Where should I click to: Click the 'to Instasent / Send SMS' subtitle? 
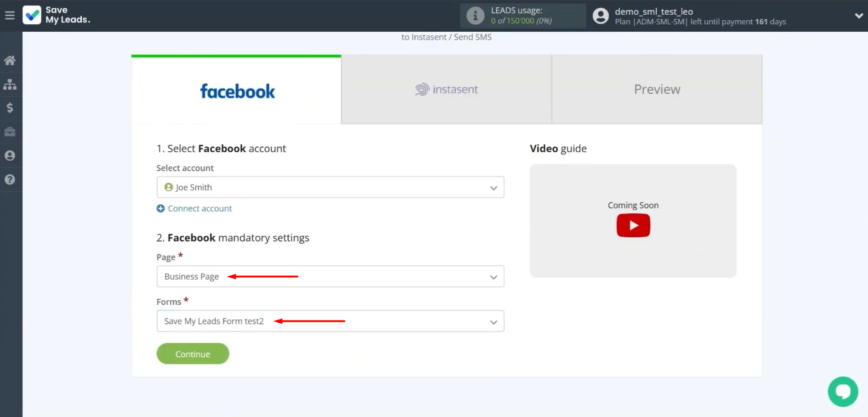[x=447, y=37]
